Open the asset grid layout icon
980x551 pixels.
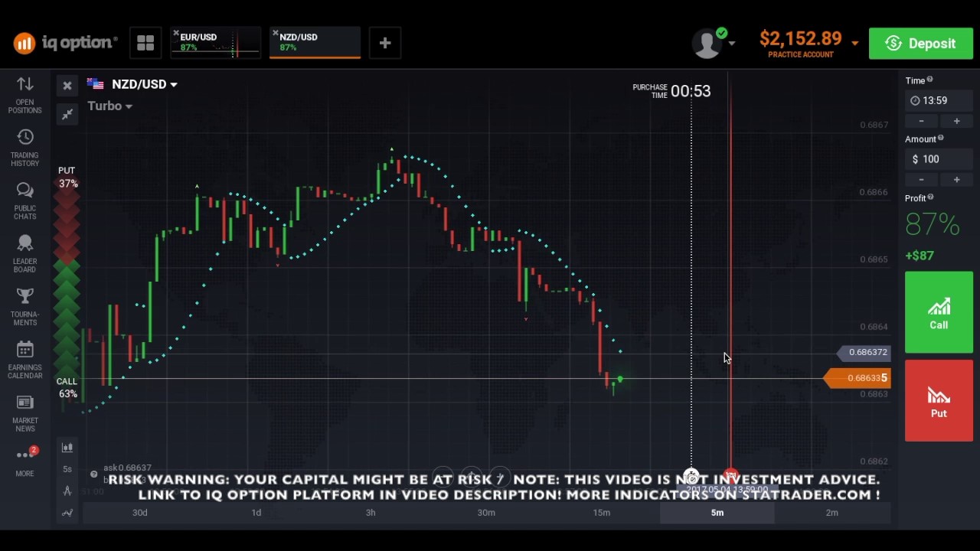pos(145,43)
